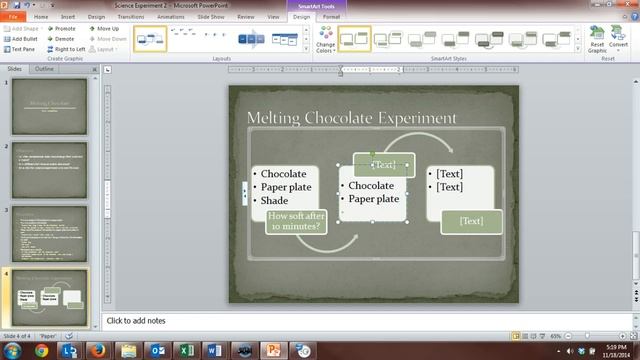This screenshot has width=640, height=360.
Task: Select slide 2 thumbnail
Action: (x=49, y=170)
